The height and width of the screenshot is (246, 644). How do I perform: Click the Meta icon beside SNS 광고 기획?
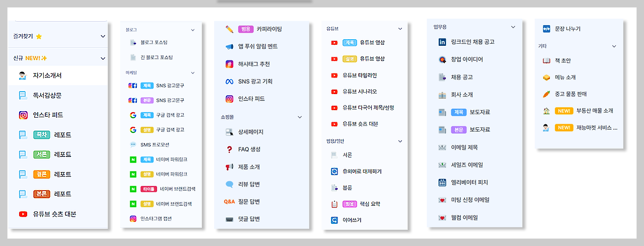tap(229, 81)
